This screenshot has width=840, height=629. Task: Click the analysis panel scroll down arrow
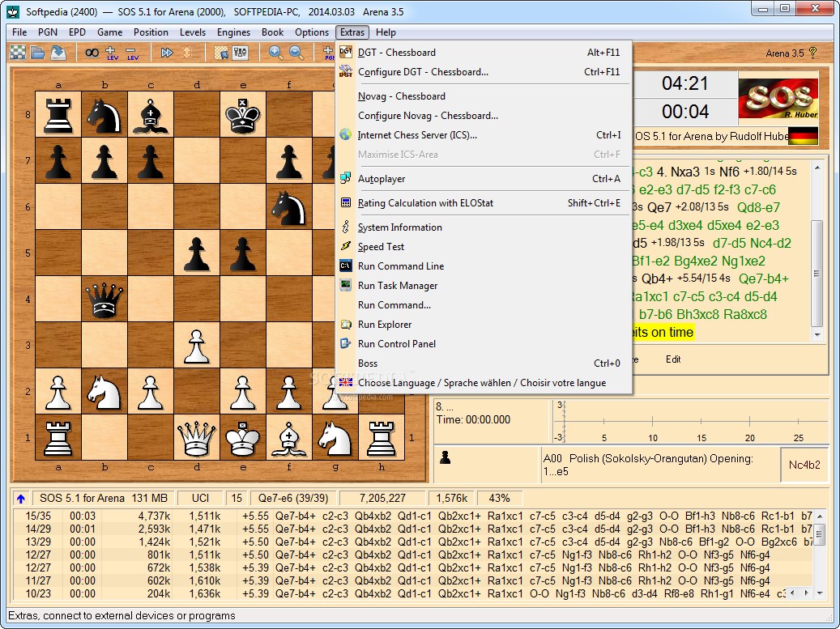[820, 593]
